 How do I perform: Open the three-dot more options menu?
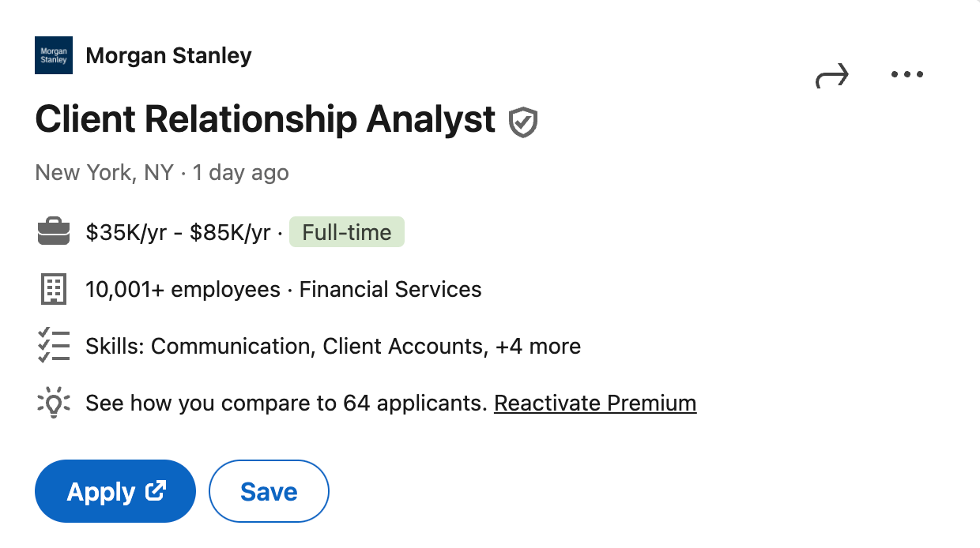(906, 75)
